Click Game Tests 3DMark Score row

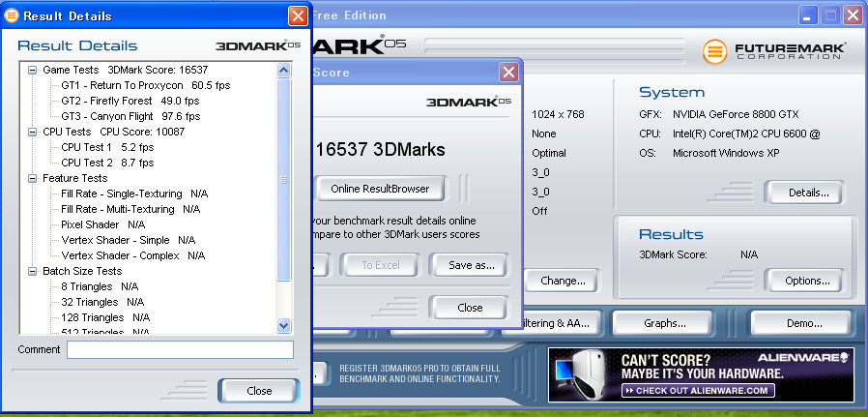(x=125, y=70)
